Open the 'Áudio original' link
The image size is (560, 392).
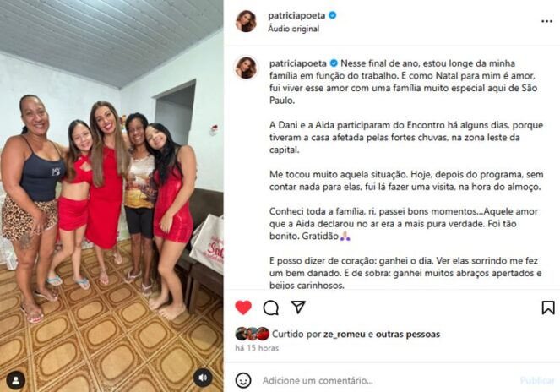pyautogui.click(x=294, y=29)
